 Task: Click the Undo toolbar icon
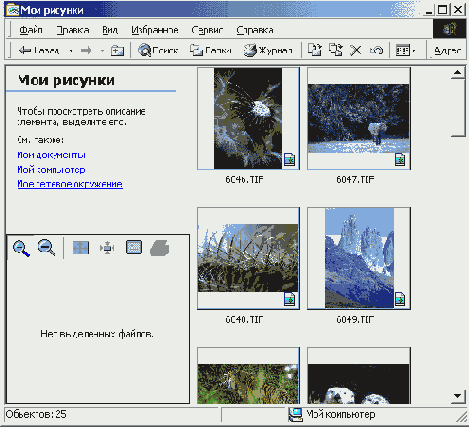(376, 50)
